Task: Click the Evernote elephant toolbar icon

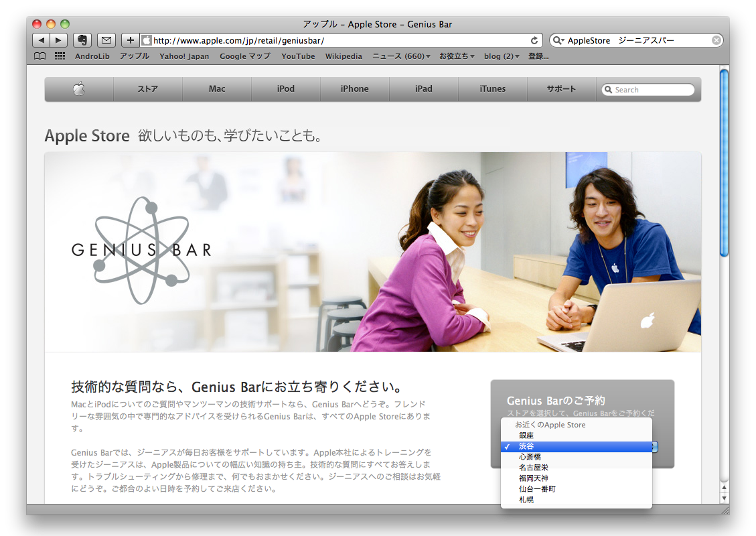Action: point(82,40)
